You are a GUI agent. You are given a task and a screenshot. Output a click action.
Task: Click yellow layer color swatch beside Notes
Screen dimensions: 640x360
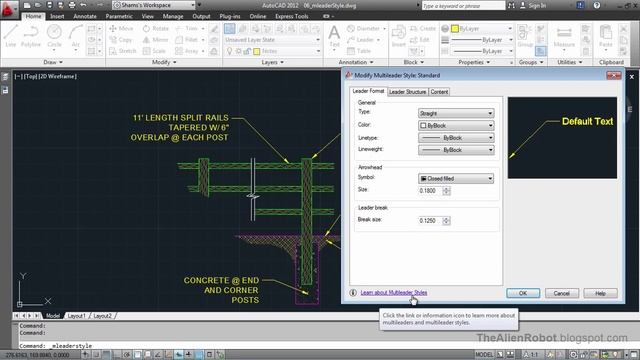pyautogui.click(x=256, y=51)
